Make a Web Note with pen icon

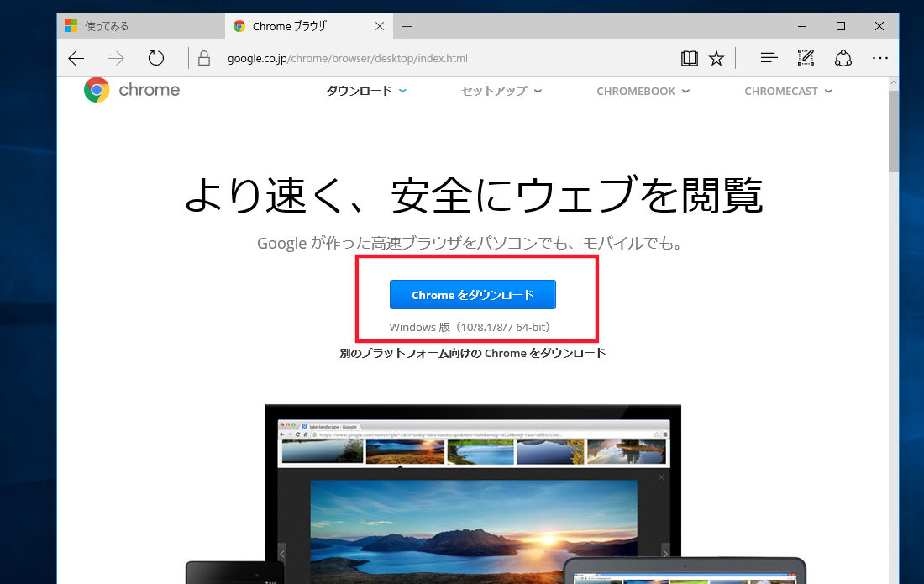coord(806,58)
